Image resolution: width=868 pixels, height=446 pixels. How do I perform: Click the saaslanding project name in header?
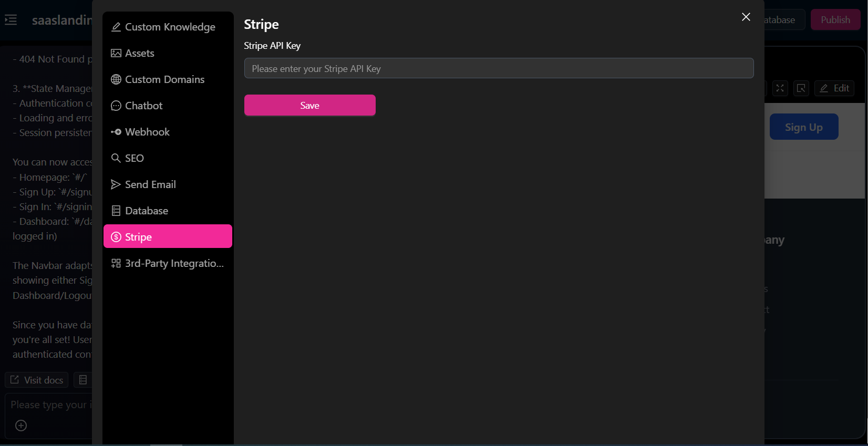(x=62, y=20)
